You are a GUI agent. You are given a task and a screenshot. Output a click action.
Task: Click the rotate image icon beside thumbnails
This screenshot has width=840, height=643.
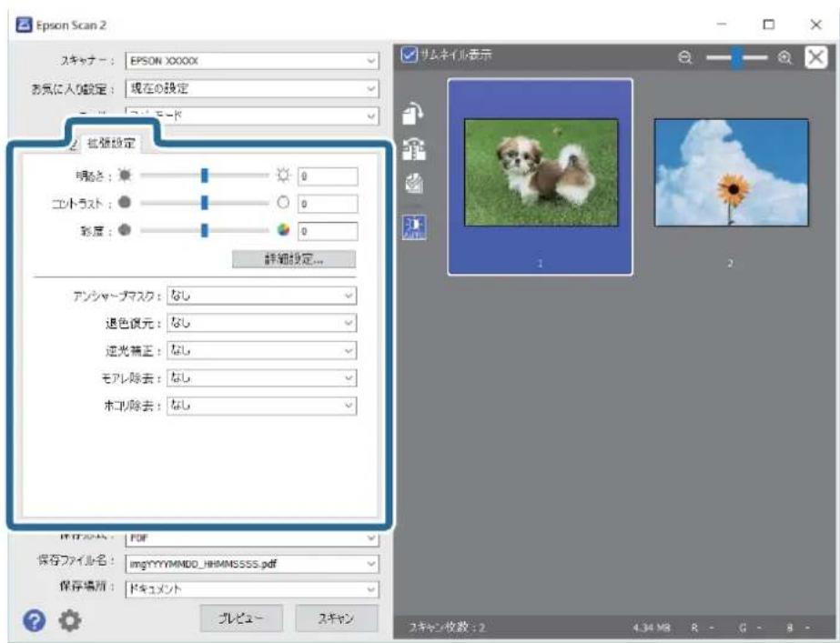pos(413,114)
